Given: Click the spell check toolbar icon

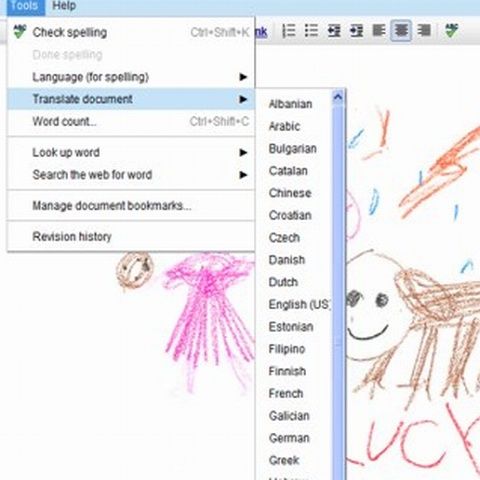Looking at the screenshot, I should [452, 31].
